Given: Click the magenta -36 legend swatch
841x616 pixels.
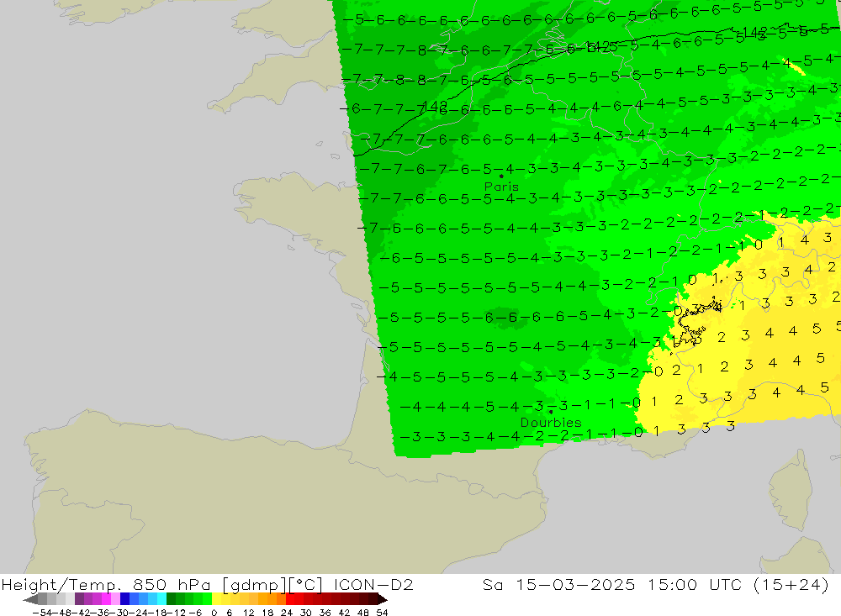Looking at the screenshot, I should tap(106, 599).
